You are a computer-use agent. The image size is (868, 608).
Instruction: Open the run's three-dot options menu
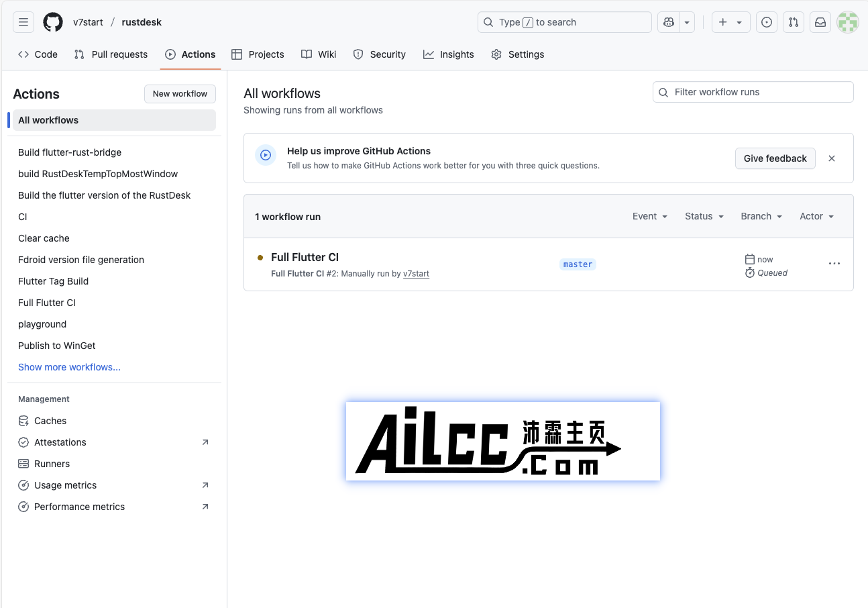point(834,264)
